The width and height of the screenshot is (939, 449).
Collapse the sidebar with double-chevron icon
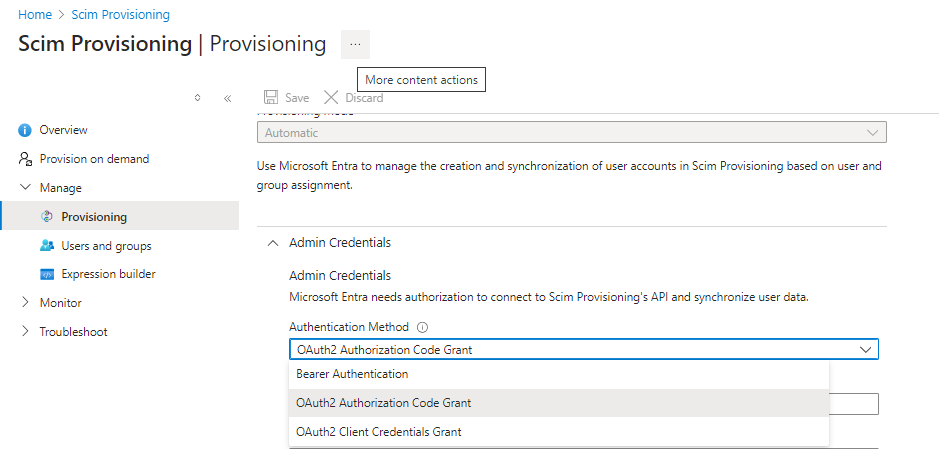[x=228, y=98]
